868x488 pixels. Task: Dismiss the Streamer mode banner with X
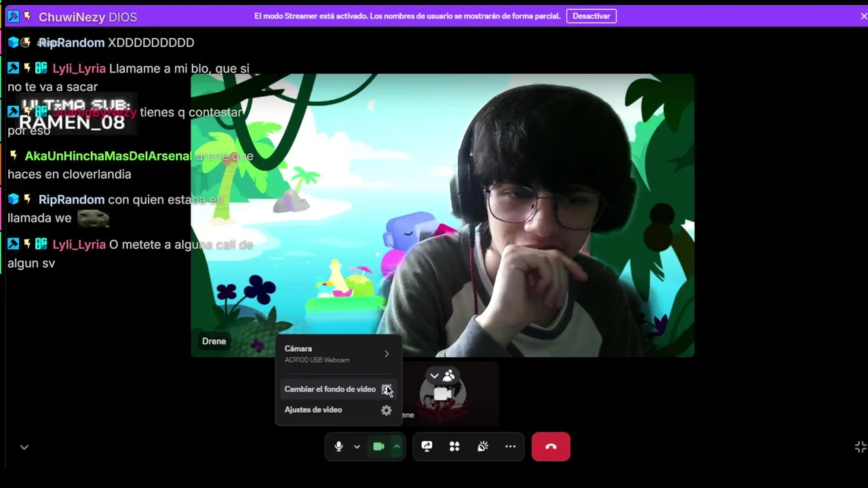(863, 16)
